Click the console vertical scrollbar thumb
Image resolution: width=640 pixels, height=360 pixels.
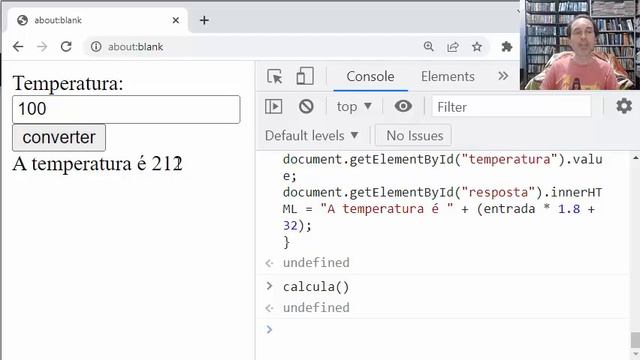point(635,340)
